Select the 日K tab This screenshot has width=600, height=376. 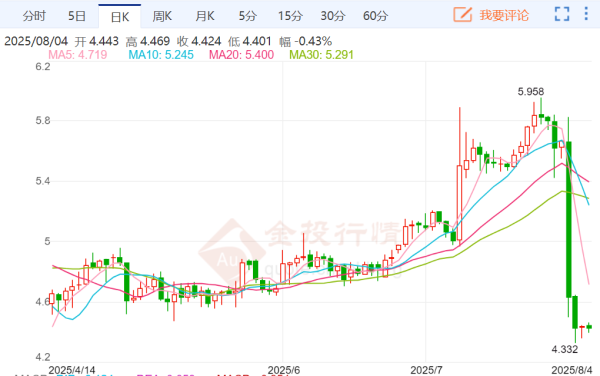(x=120, y=17)
